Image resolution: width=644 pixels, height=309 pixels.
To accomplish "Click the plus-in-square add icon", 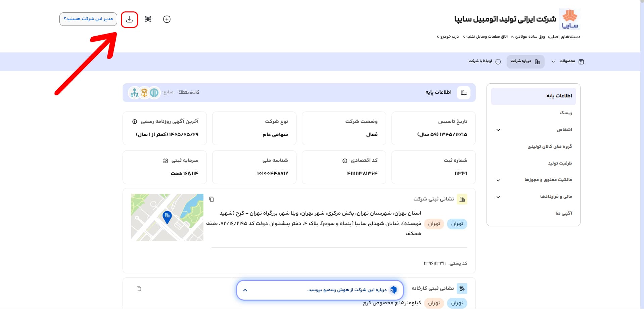I will [x=167, y=19].
